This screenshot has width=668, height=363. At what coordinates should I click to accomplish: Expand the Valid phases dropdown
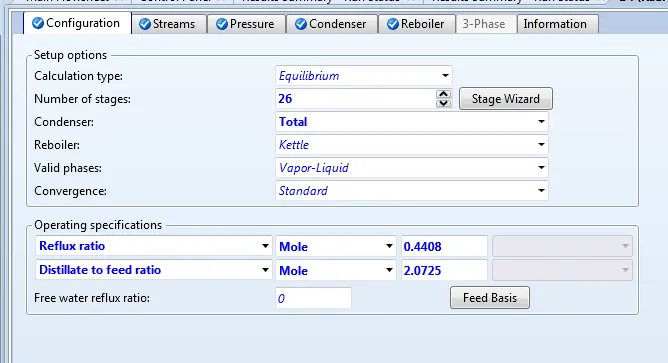541,168
